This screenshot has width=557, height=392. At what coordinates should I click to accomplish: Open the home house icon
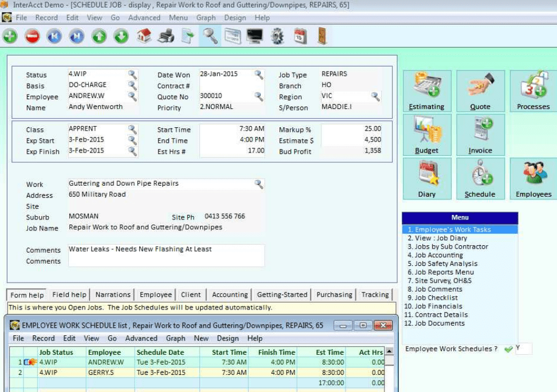[144, 36]
